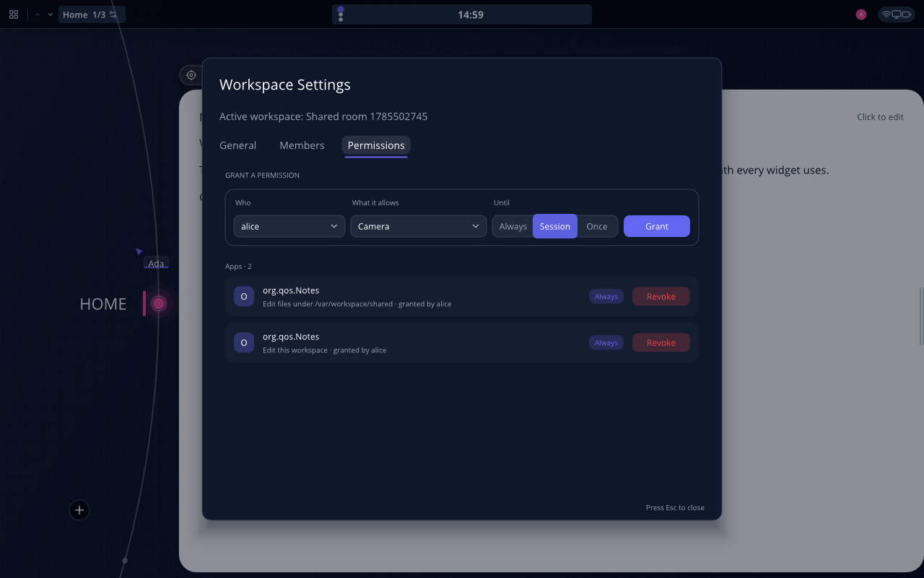Click the first org.qos.Notes app icon
Viewport: 924px width, 578px height.
[x=244, y=296]
